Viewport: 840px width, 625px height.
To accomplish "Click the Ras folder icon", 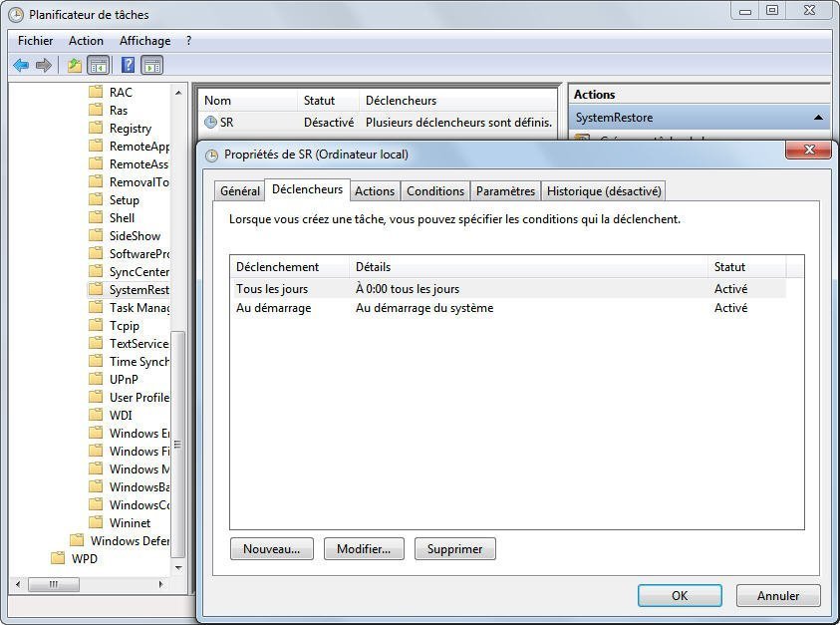I will pyautogui.click(x=96, y=110).
